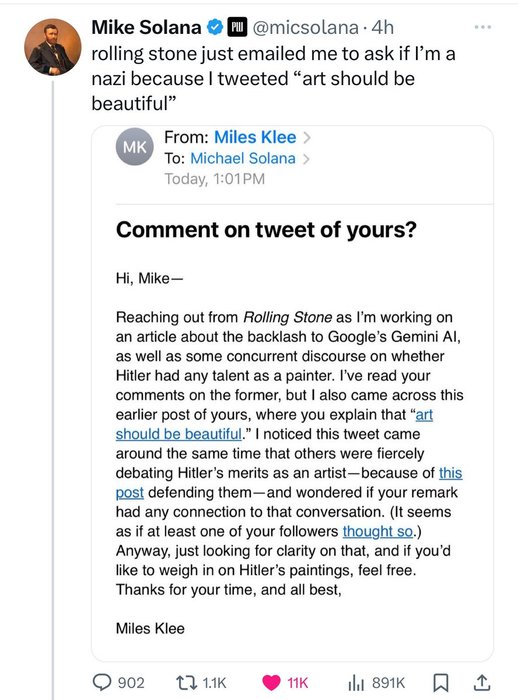
Task: Unlike the tweet via pink heart icon
Action: coord(271,683)
